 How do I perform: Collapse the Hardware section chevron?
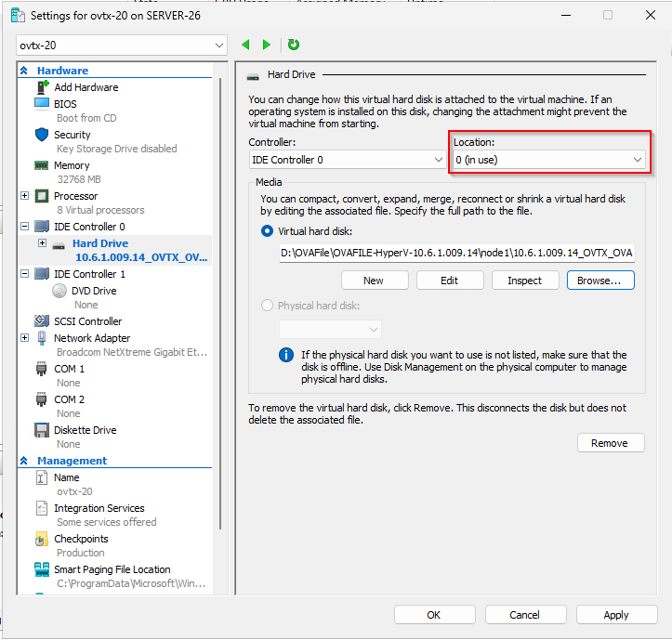pos(24,71)
